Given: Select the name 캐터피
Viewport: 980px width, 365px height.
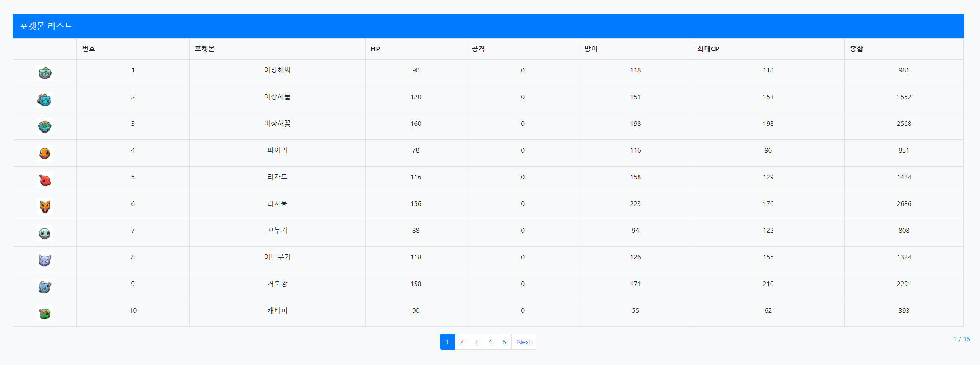Looking at the screenshot, I should 277,310.
